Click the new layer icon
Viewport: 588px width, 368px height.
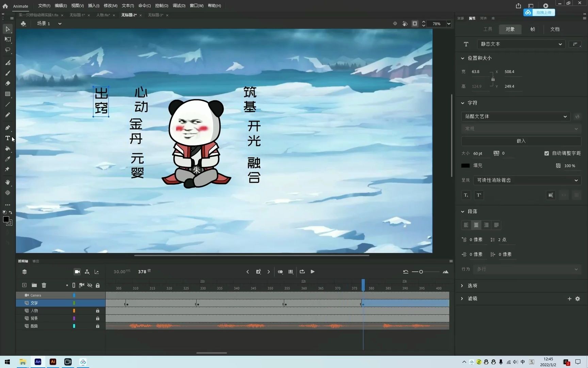click(x=24, y=285)
